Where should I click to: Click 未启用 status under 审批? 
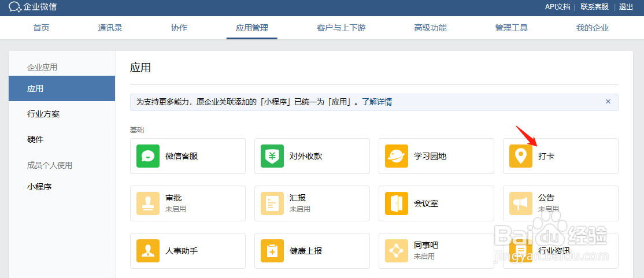(x=176, y=209)
